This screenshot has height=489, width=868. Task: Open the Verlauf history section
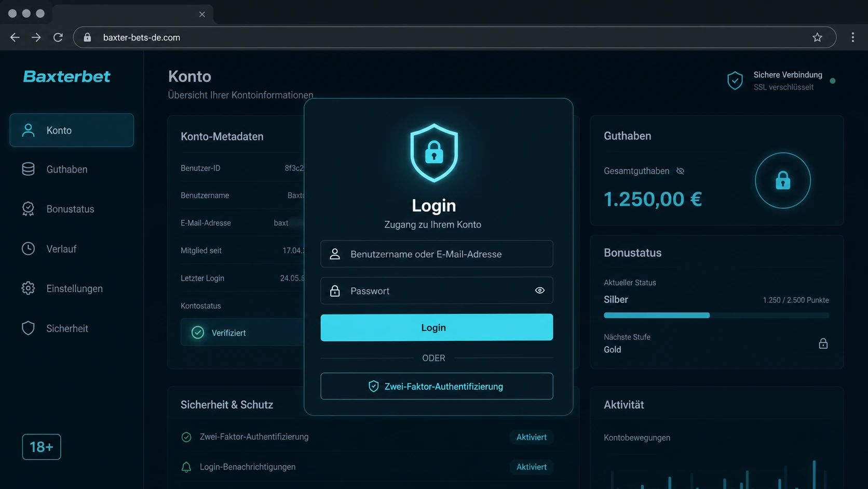tap(72, 249)
